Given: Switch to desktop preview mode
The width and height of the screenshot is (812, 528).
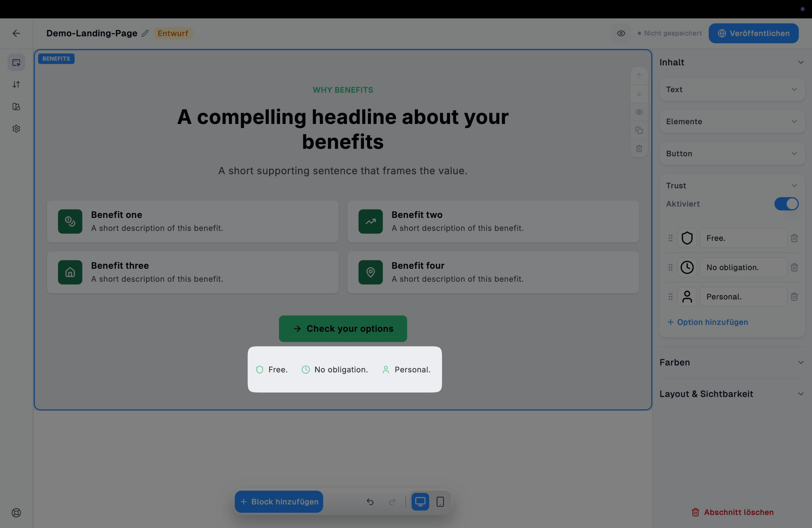Looking at the screenshot, I should pyautogui.click(x=420, y=502).
